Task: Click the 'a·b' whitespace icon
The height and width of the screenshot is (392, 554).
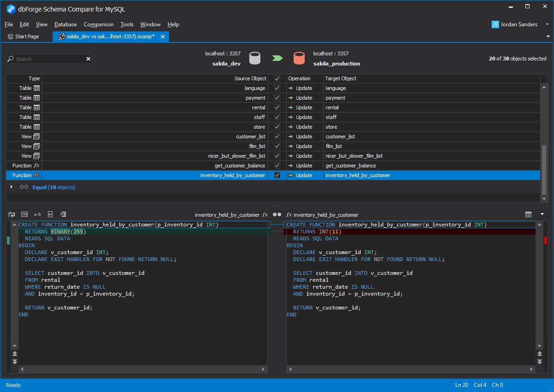Action: (x=37, y=214)
